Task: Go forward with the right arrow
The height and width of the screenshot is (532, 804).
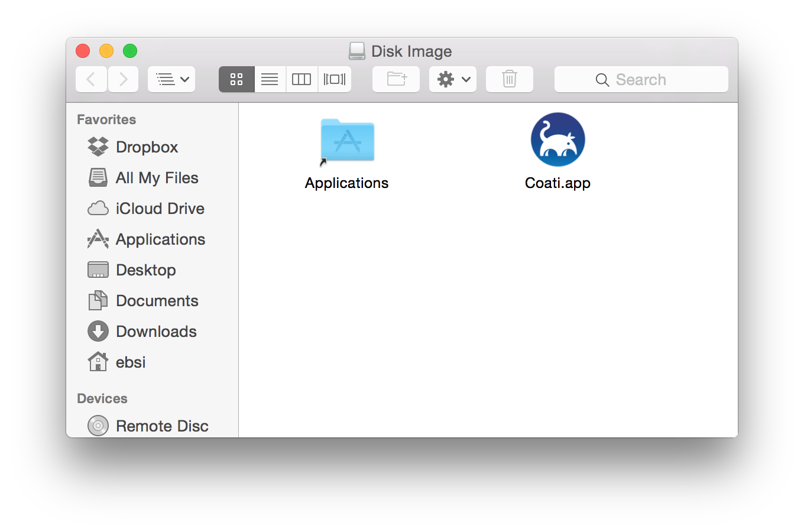Action: pyautogui.click(x=123, y=79)
